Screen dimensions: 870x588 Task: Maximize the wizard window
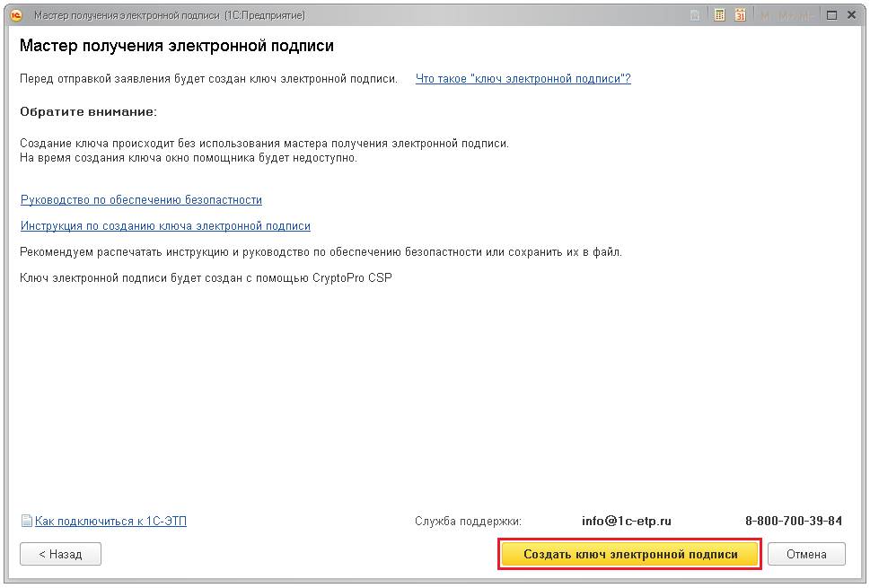pos(831,15)
